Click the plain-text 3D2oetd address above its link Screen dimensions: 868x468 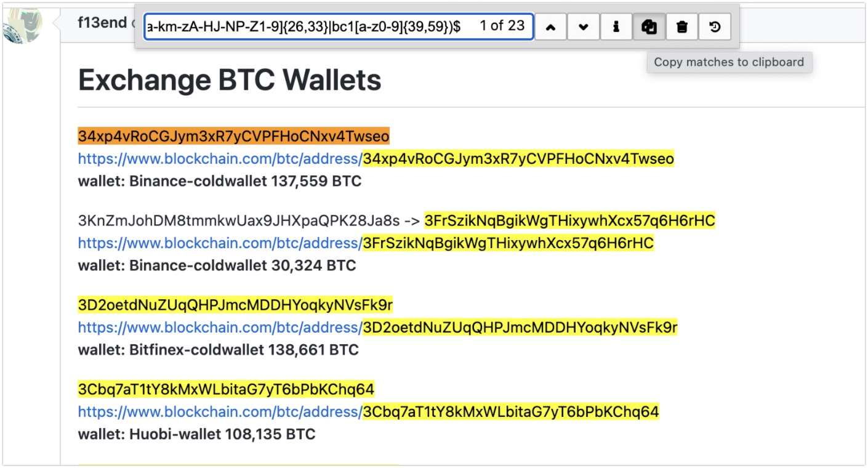coord(235,305)
